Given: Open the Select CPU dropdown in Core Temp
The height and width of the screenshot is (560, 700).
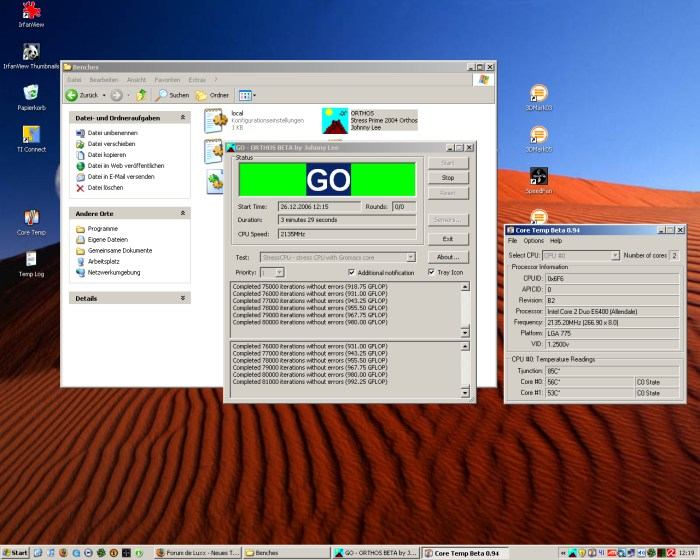Looking at the screenshot, I should pyautogui.click(x=615, y=255).
